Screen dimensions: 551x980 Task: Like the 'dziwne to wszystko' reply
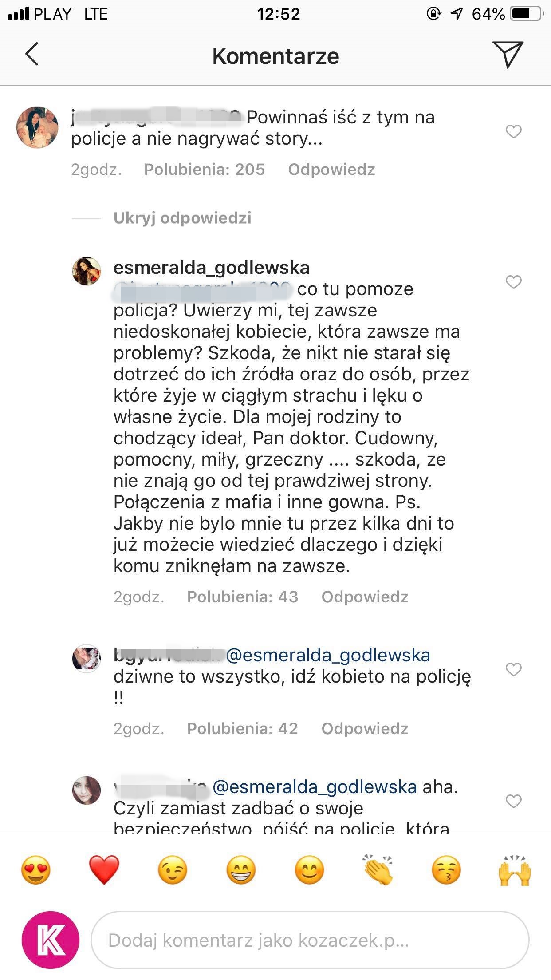pos(514,669)
